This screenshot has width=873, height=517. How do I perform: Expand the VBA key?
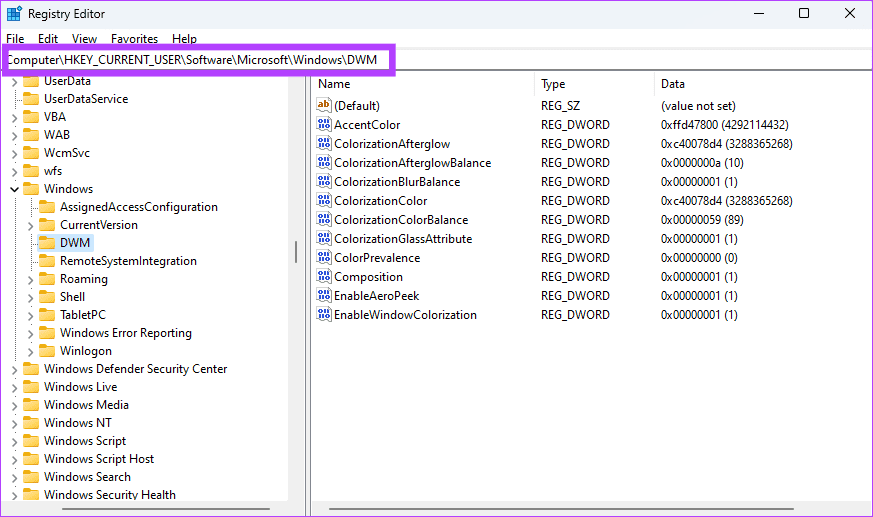coord(14,117)
